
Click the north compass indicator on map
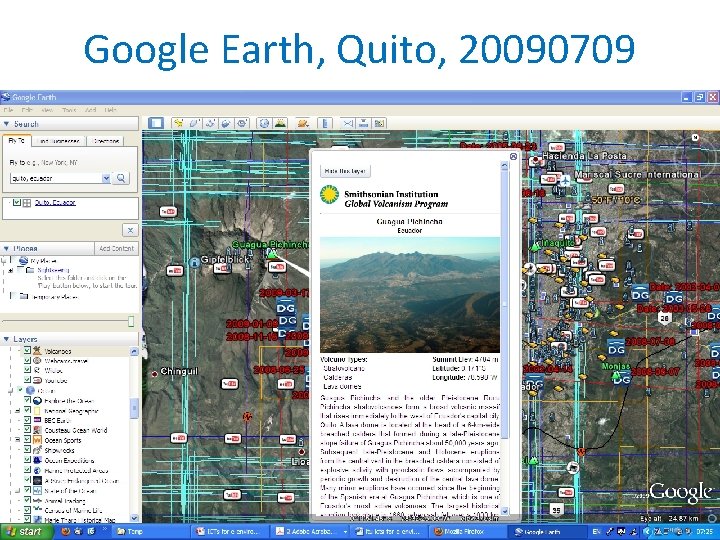695,137
